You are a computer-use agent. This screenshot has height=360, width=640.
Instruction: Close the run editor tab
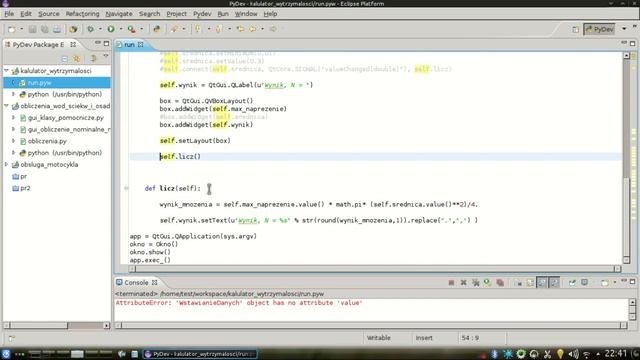140,44
